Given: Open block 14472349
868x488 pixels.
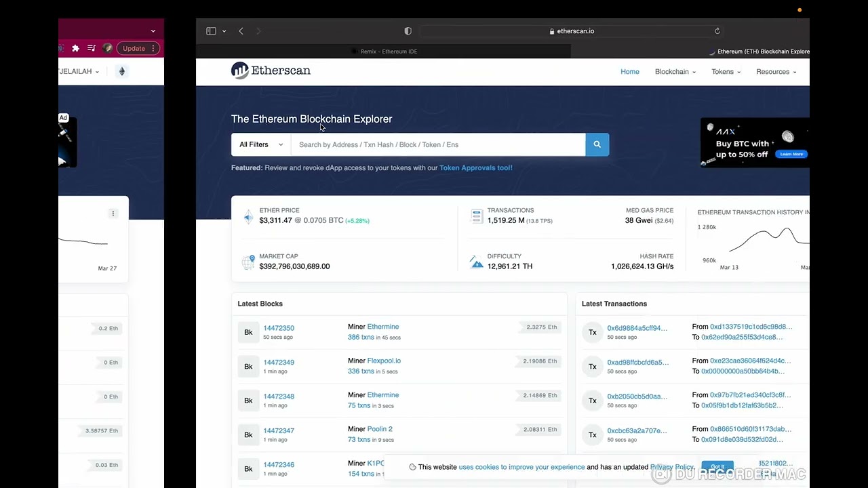Looking at the screenshot, I should click(279, 362).
